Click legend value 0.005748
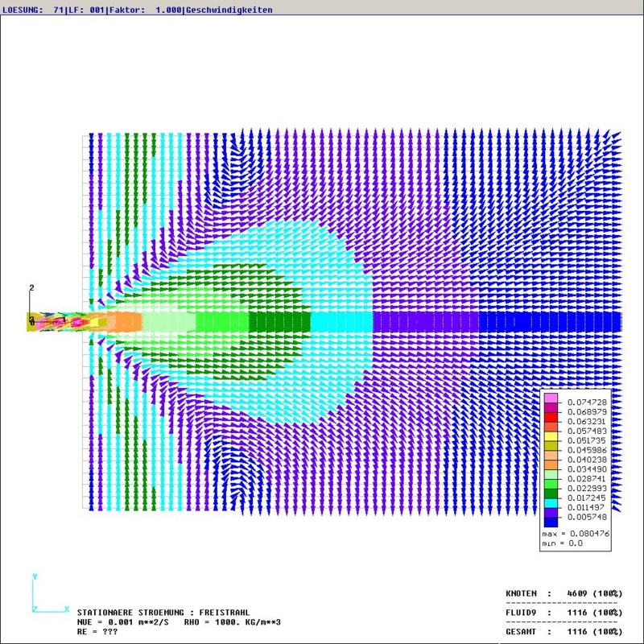Image resolution: width=644 pixels, height=644 pixels. point(587,517)
